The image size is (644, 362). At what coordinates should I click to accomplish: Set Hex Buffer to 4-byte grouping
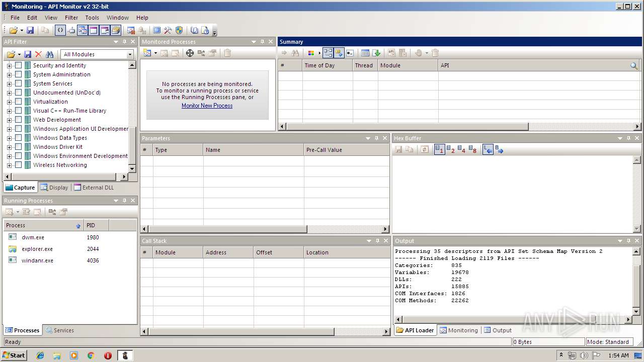(x=461, y=149)
